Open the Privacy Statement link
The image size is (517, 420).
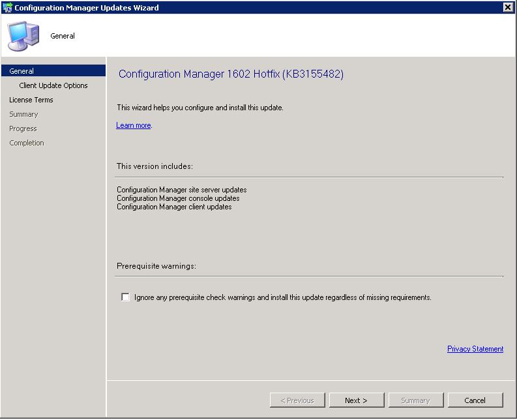(475, 349)
